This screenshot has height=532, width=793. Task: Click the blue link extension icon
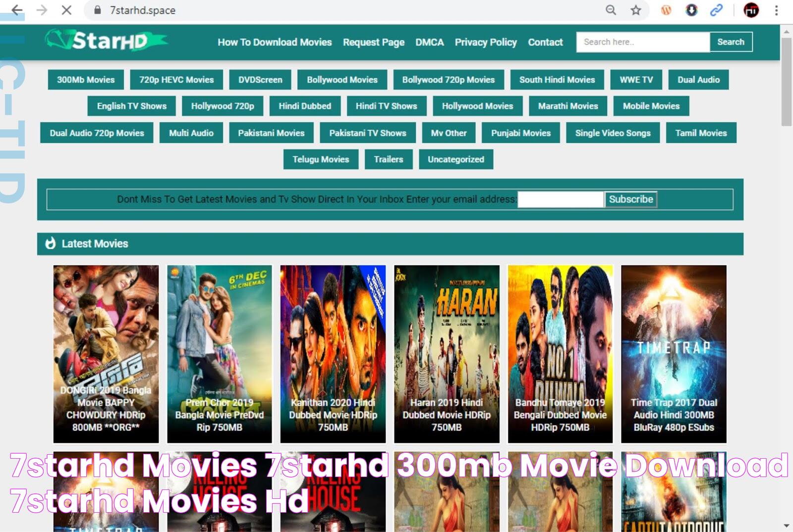pos(717,10)
